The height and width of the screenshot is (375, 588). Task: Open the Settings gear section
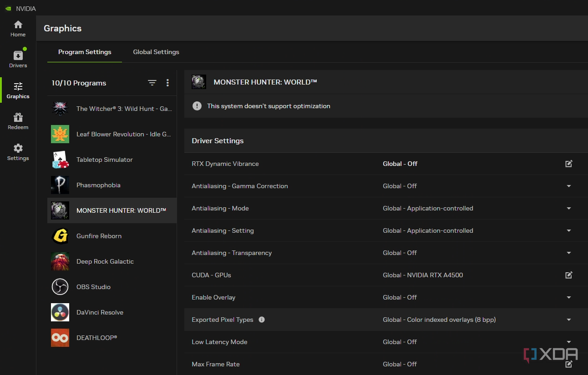click(18, 152)
